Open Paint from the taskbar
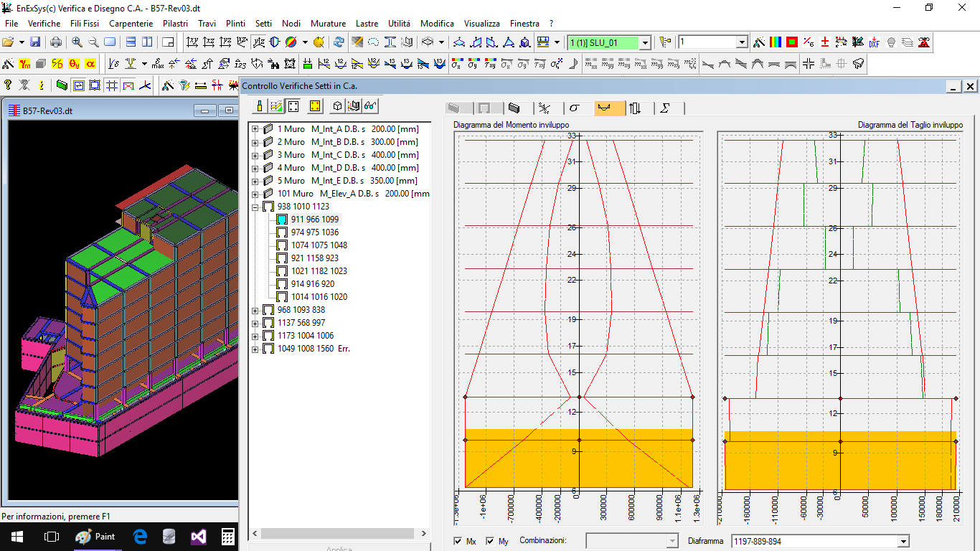Screen dimensions: 980x551 coord(97,537)
